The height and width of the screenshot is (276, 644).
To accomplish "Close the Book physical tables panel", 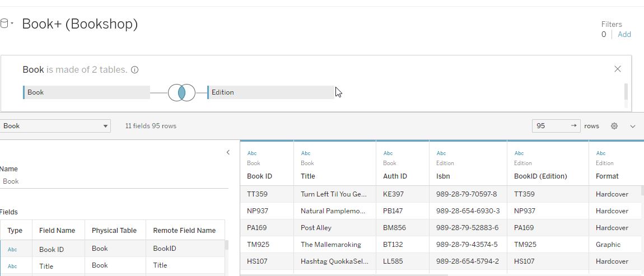I will (x=617, y=69).
